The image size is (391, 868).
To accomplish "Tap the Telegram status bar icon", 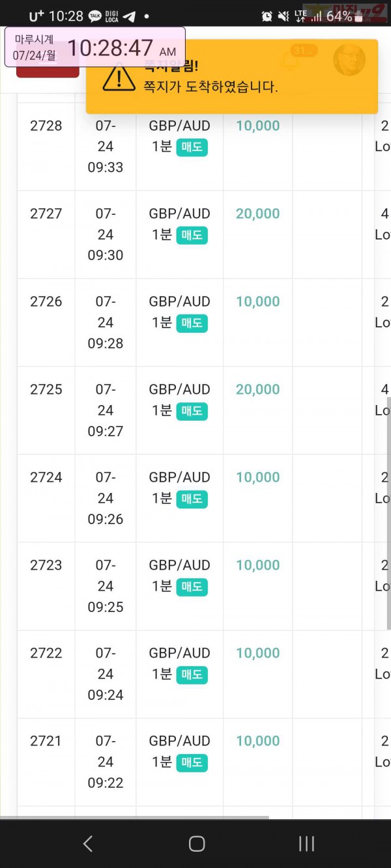I will click(x=129, y=16).
